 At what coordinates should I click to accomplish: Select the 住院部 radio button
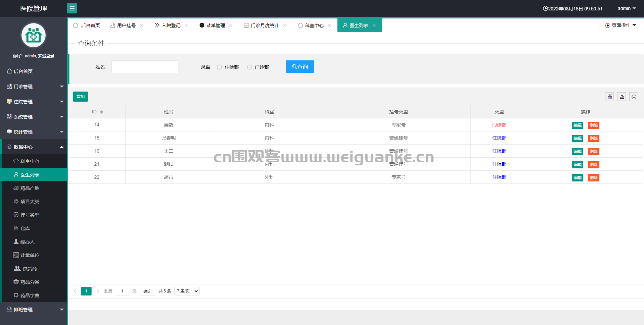(219, 67)
